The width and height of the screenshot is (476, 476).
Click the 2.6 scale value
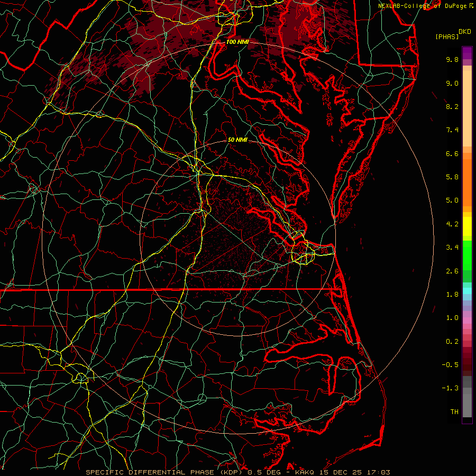tap(452, 271)
